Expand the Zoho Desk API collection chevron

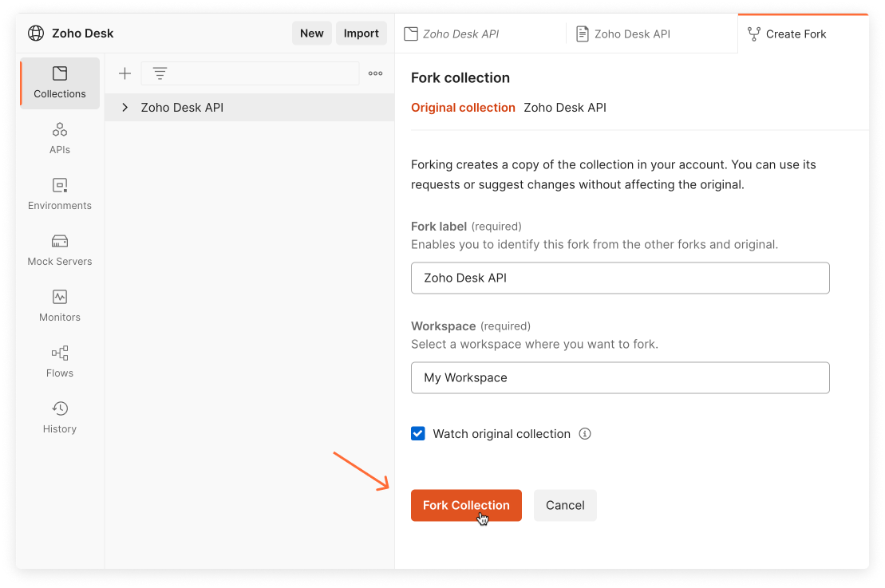(125, 108)
